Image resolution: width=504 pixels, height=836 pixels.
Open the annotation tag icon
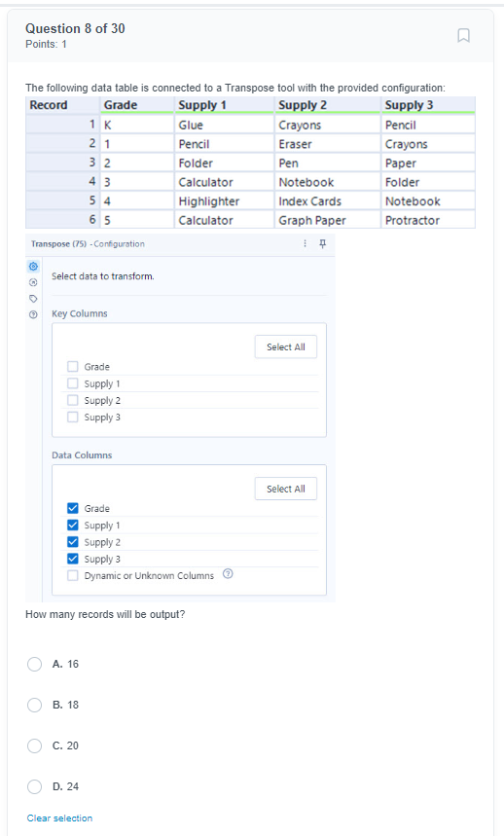point(33,299)
